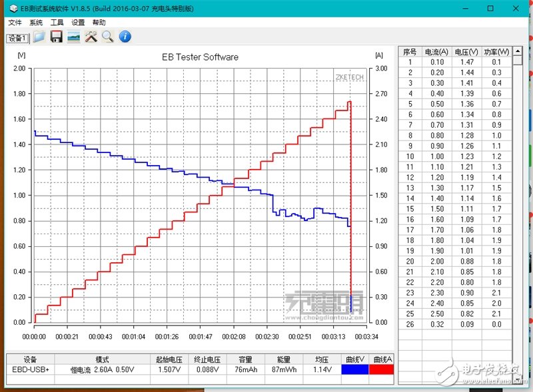
Task: Click the data table scroll down arrow
Action: [517, 380]
